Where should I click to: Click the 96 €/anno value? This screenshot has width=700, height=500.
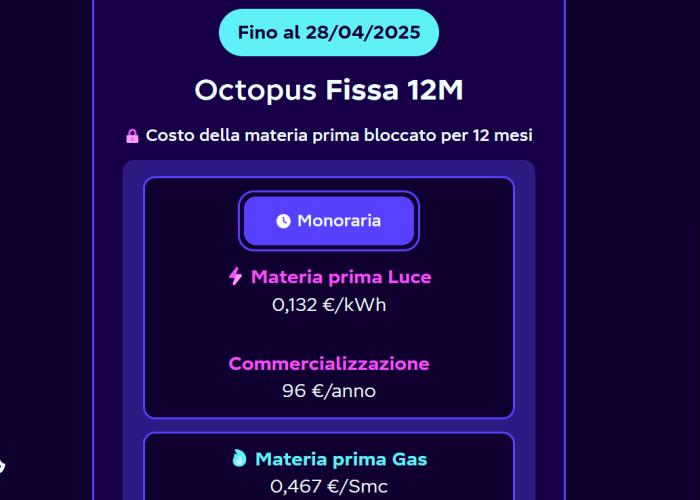(x=329, y=391)
